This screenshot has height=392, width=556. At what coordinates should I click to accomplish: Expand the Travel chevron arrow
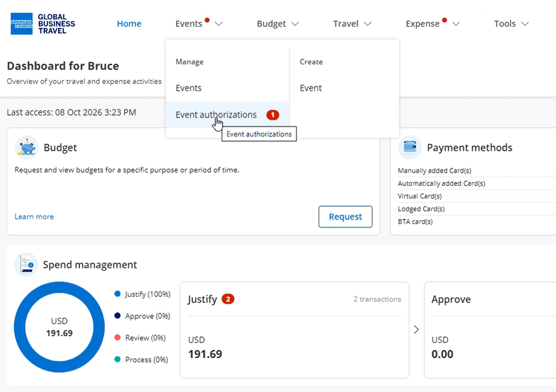[368, 24]
